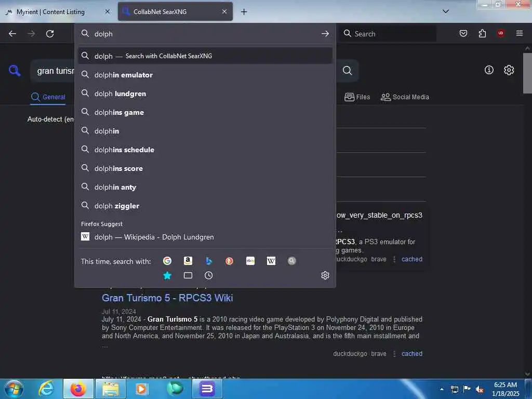Click the go arrow in the address bar
The image size is (532, 399).
325,34
